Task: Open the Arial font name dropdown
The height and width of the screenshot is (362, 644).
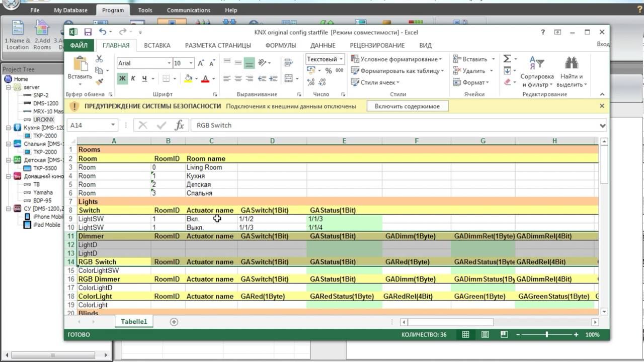Action: [169, 63]
